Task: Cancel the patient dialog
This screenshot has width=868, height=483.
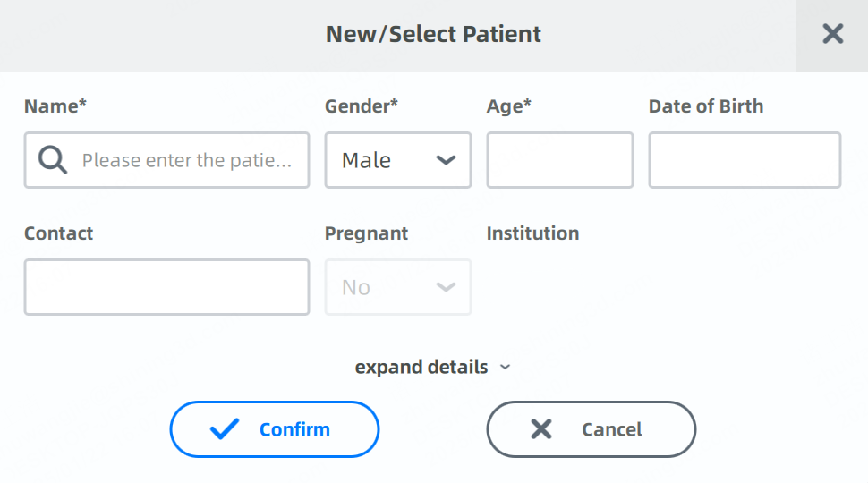Action: coord(591,429)
